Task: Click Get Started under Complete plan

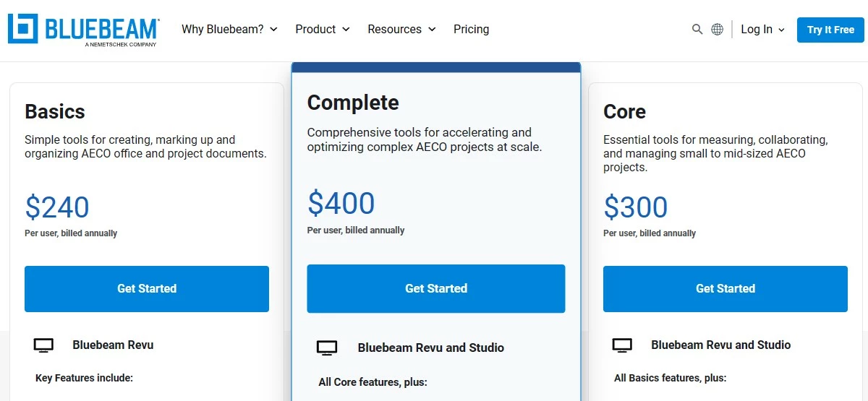Action: [436, 289]
